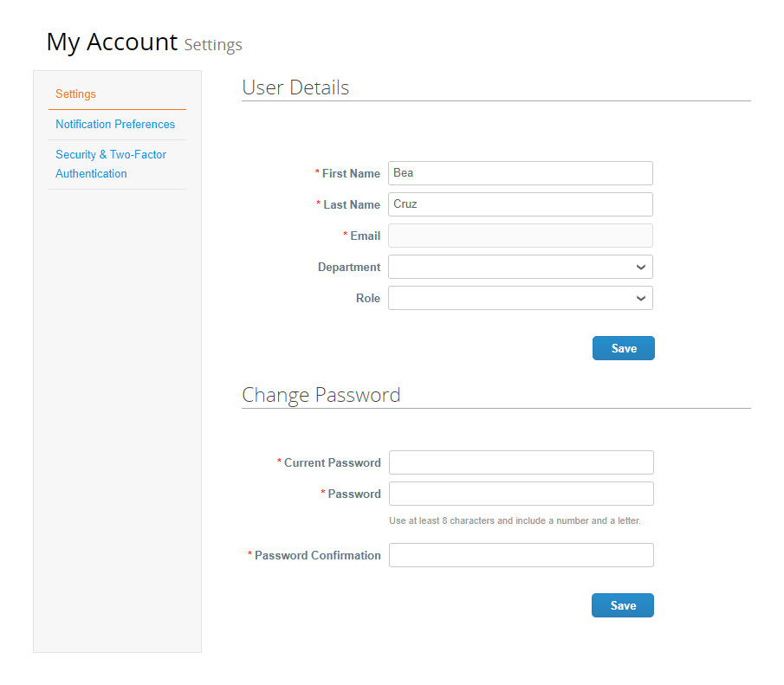
Task: Click the Settings label next to My Account
Action: pos(213,45)
